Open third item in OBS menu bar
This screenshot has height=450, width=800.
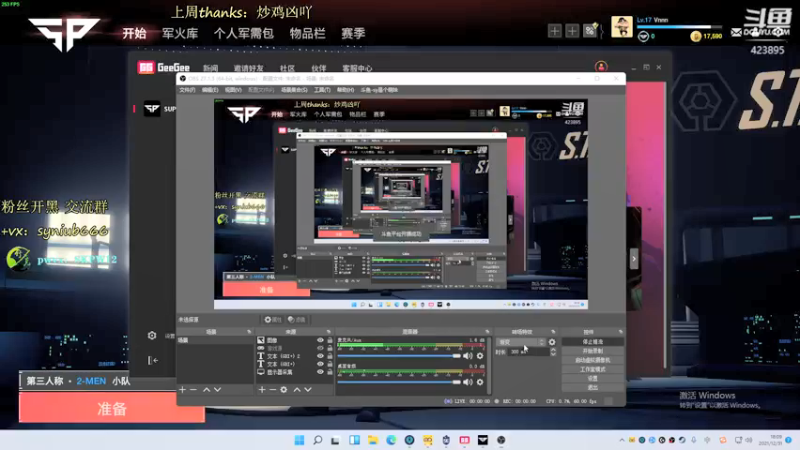coord(233,90)
